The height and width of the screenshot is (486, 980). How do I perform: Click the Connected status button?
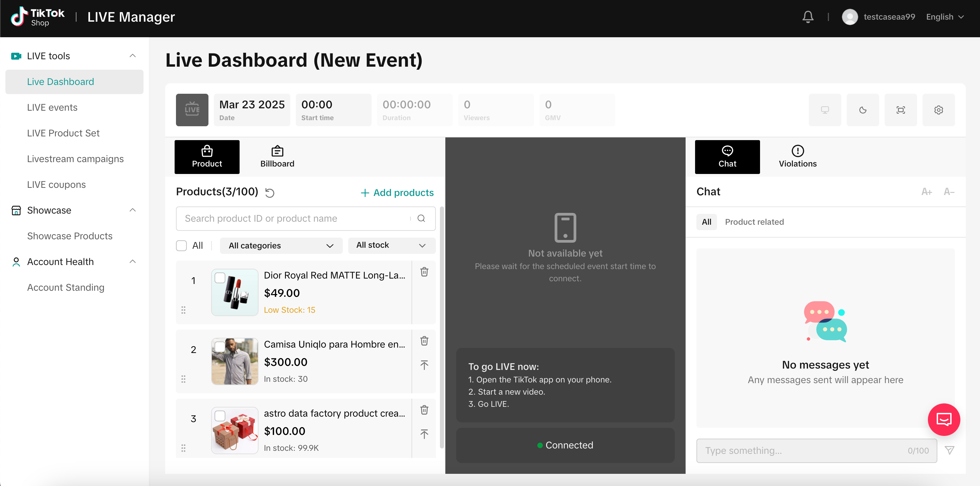pyautogui.click(x=565, y=445)
